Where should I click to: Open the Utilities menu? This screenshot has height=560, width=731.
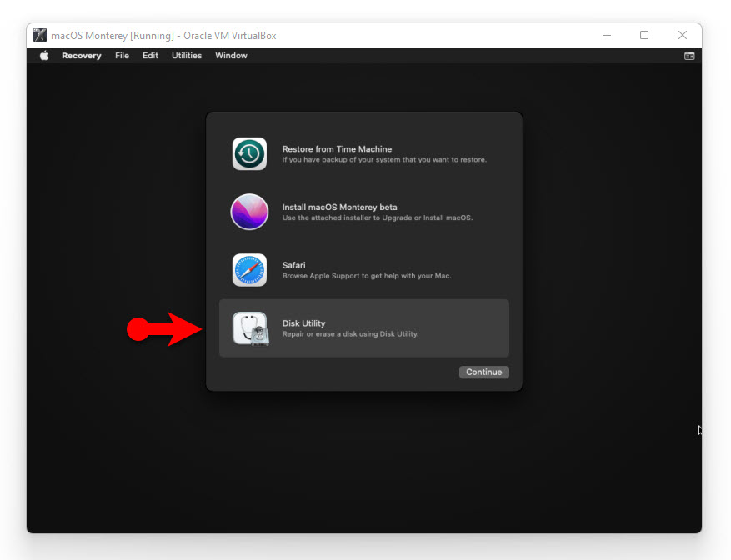[x=187, y=56]
